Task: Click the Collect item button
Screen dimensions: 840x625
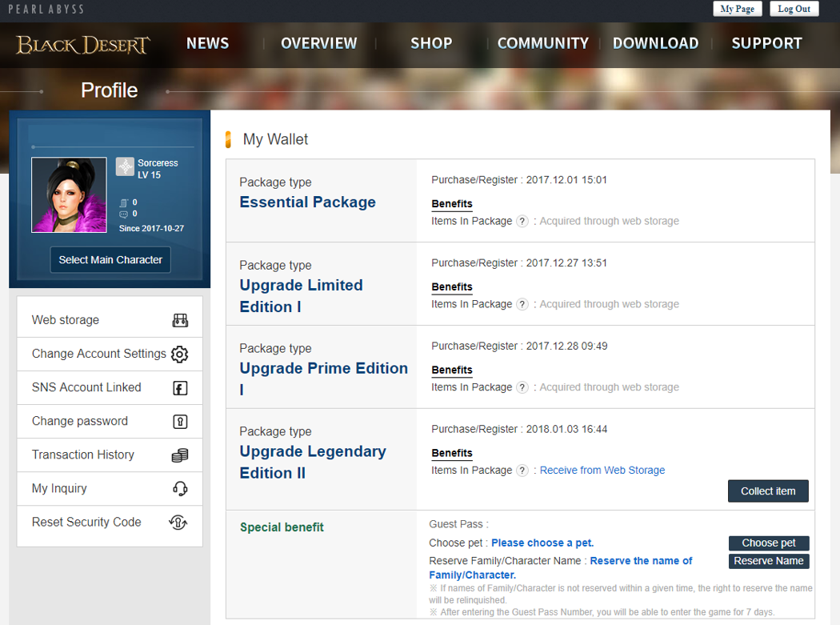Action: [x=768, y=491]
